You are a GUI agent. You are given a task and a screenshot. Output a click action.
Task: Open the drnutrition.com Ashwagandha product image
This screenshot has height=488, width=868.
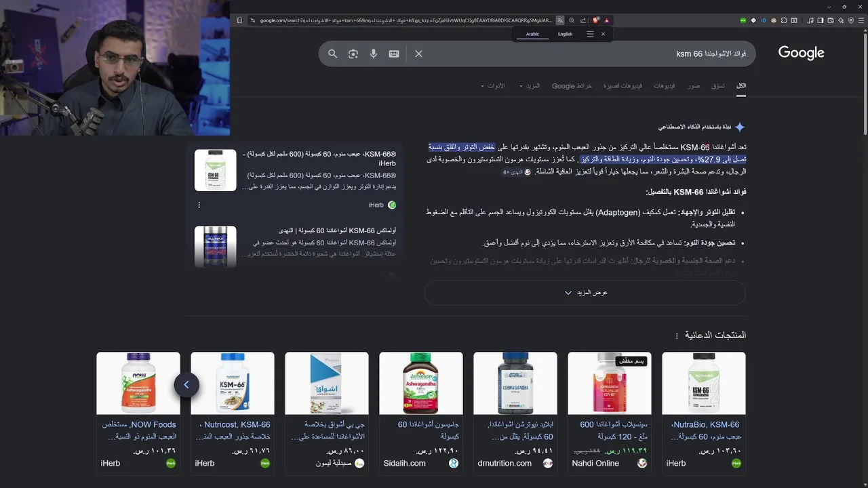pyautogui.click(x=515, y=384)
